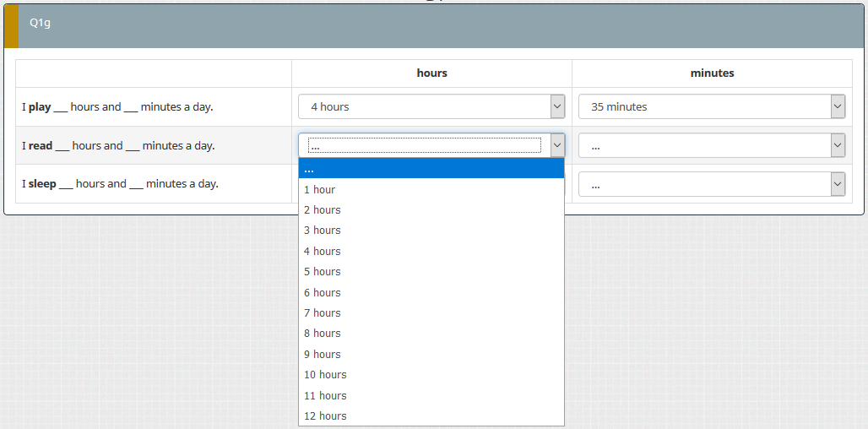
Task: Open the play minutes dropdown showing 35 minutes
Action: tap(711, 106)
